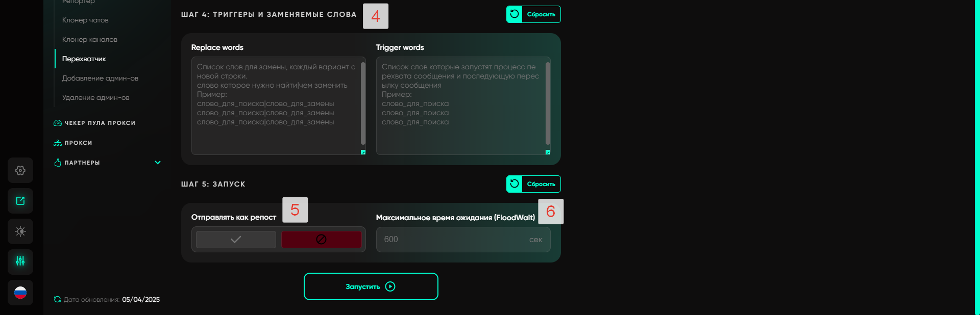Open Клонер каналов menu item
Image resolution: width=980 pixels, height=315 pixels.
pos(90,40)
